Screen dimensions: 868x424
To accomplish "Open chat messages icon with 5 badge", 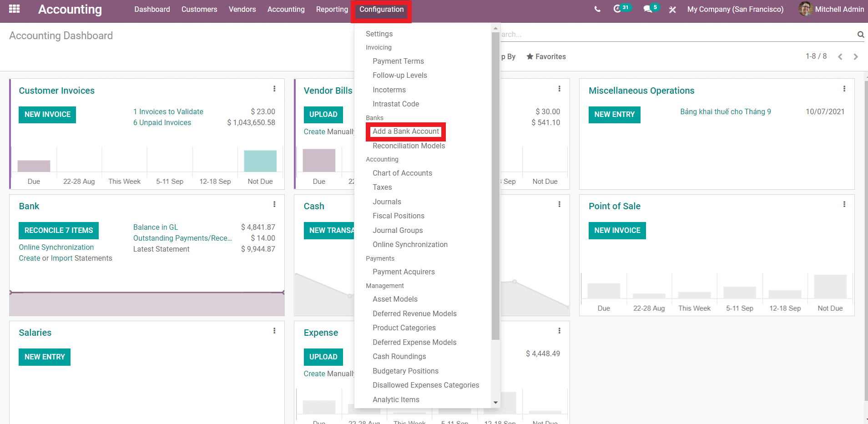I will (x=651, y=9).
